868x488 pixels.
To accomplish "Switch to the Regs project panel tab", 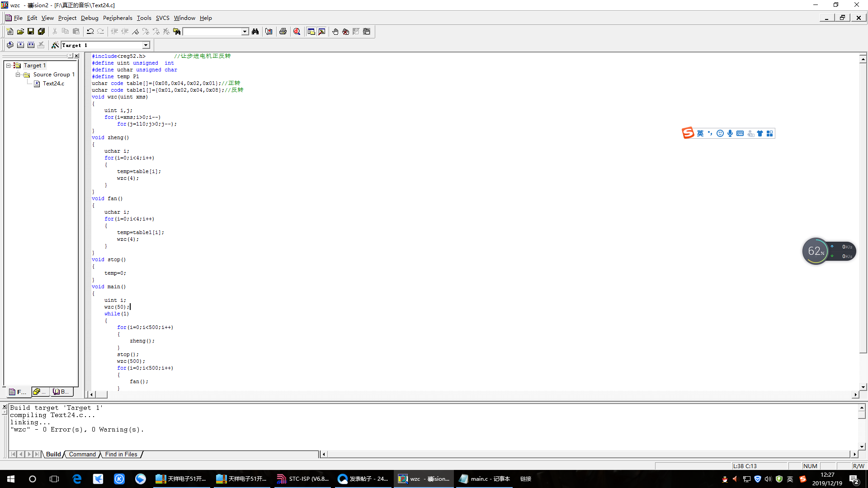I will (x=40, y=392).
